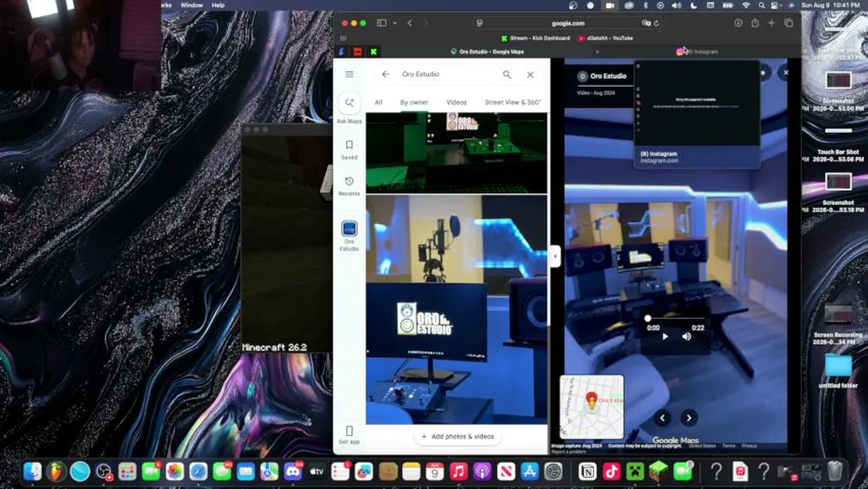Image resolution: width=868 pixels, height=489 pixels.
Task: Open Notion from the Dock
Action: pyautogui.click(x=587, y=471)
